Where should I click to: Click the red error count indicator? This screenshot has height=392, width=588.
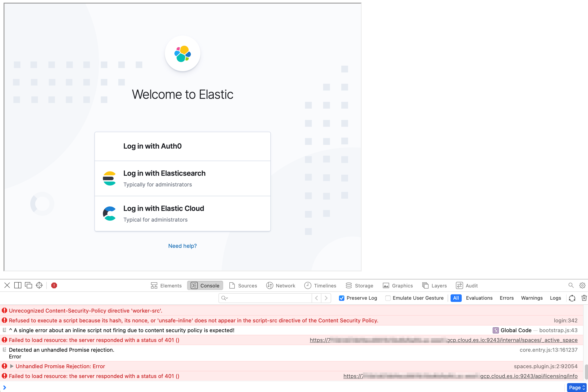[54, 285]
